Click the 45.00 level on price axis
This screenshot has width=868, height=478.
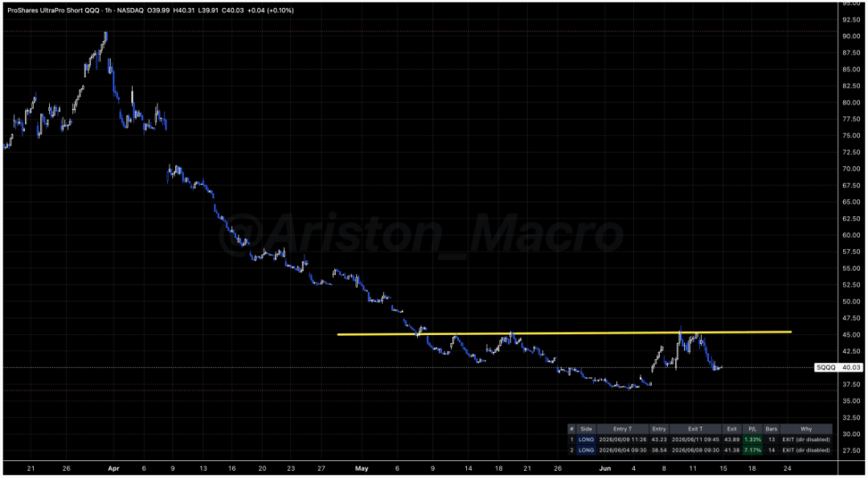pos(851,335)
